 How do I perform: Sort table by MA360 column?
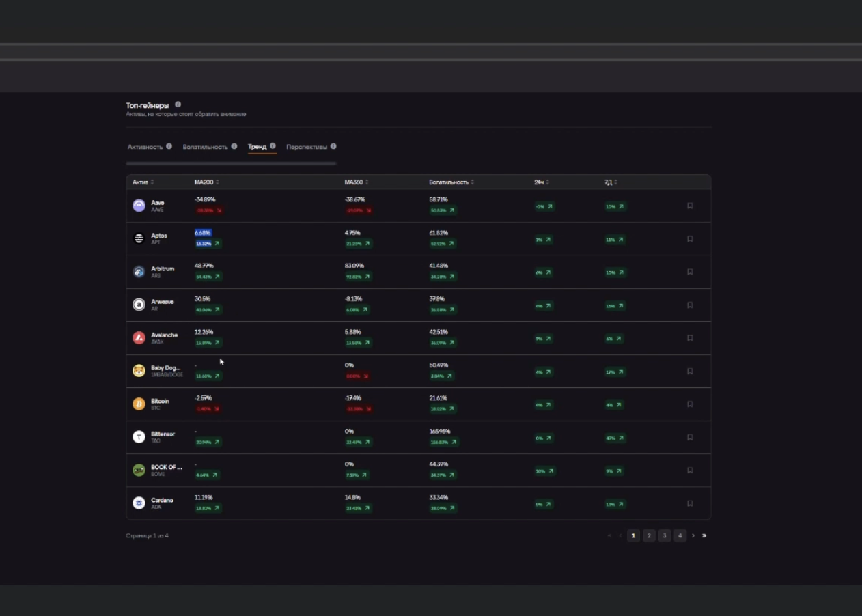(354, 182)
